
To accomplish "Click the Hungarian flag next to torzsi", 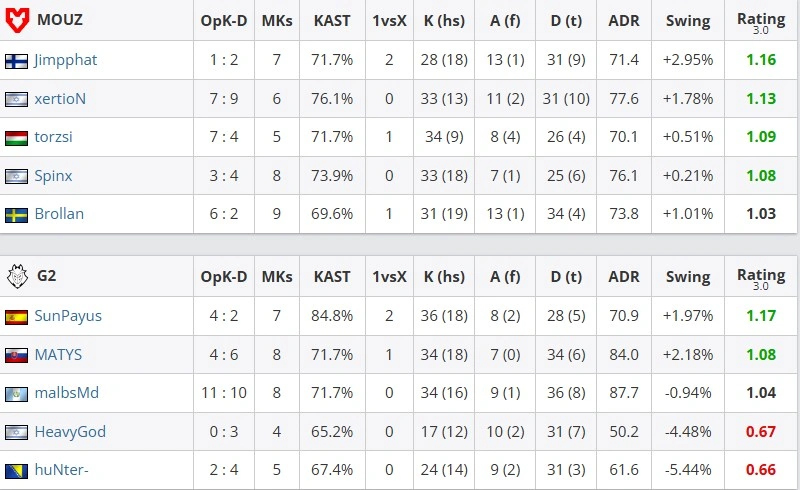I will coord(16,138).
